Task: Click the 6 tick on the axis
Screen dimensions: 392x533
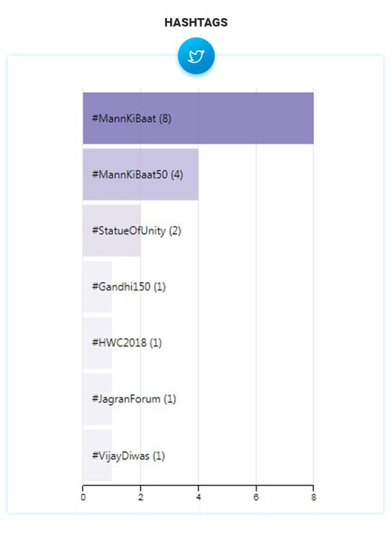Action: coord(256,497)
